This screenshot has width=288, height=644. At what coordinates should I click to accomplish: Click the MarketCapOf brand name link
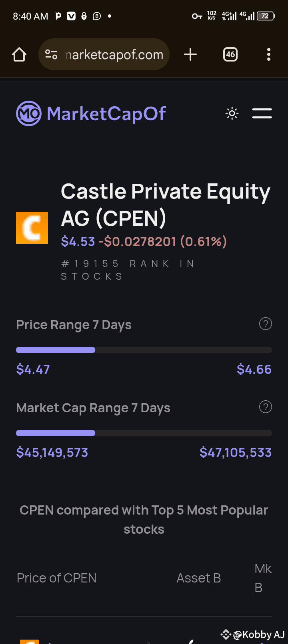tap(106, 113)
